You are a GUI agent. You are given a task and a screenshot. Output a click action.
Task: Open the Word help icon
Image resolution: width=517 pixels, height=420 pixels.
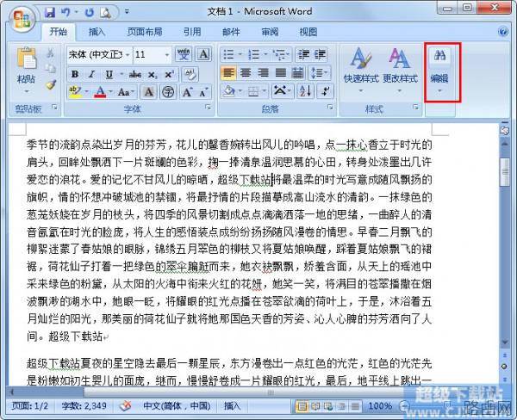(503, 32)
